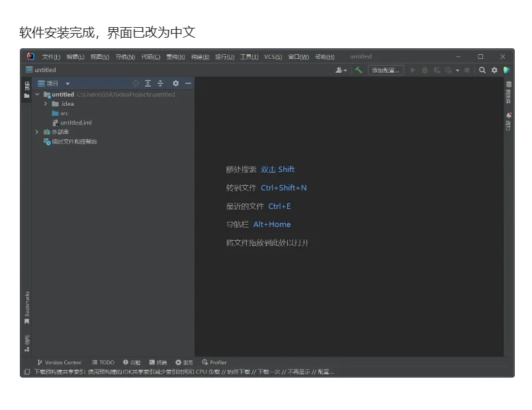Click the user avatar icon in toolbar

(x=339, y=70)
